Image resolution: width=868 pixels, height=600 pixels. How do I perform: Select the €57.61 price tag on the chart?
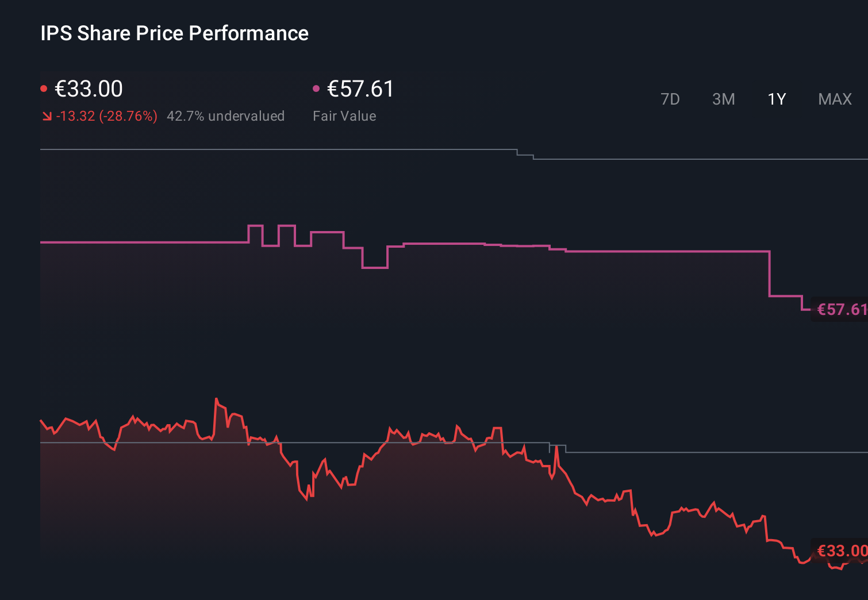[x=839, y=309]
